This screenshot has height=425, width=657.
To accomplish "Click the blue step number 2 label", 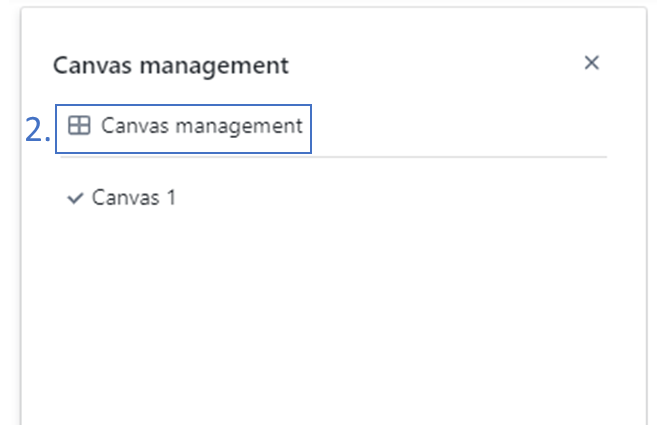I will point(37,130).
